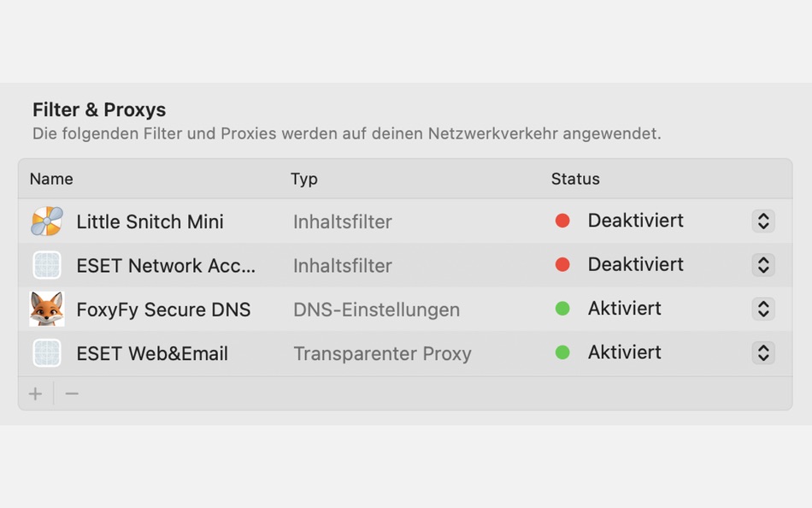Click the Little Snitch Mini app icon
812x508 pixels.
coord(46,221)
